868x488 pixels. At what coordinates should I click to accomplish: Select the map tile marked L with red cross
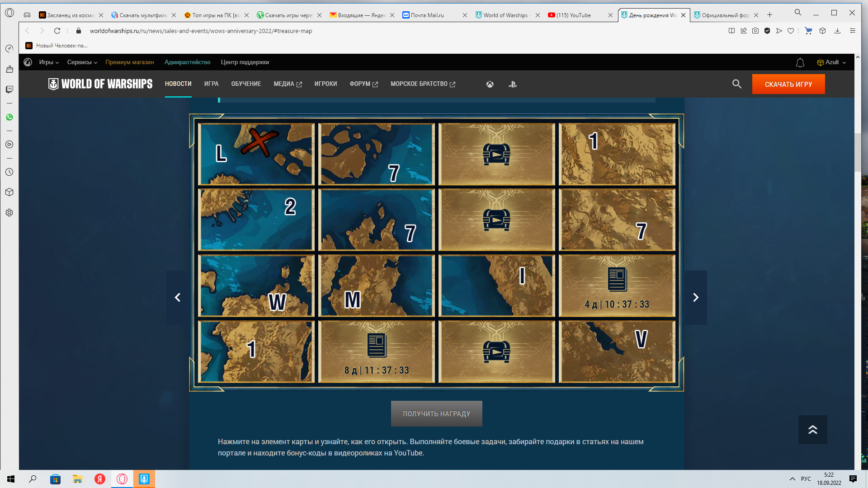(256, 154)
